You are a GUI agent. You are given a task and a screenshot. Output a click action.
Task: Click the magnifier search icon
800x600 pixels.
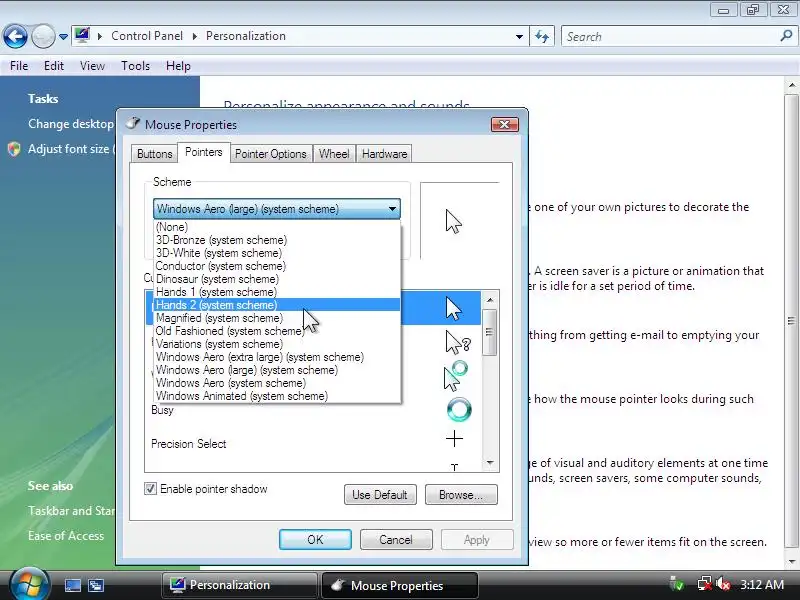786,36
